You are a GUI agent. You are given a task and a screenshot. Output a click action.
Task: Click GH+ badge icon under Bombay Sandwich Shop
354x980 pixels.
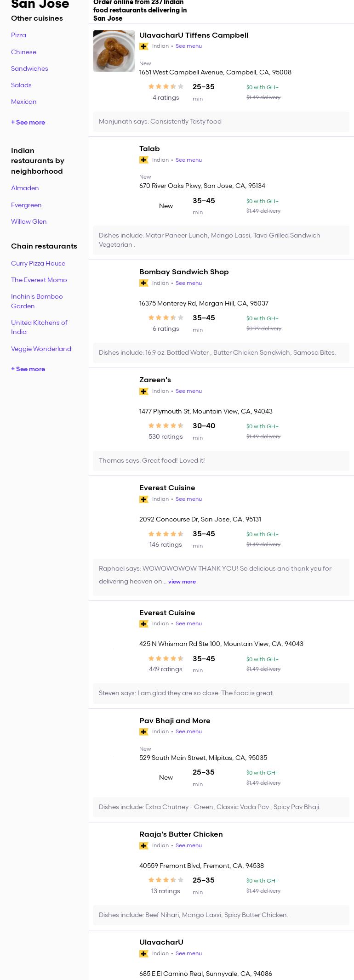pyautogui.click(x=144, y=283)
